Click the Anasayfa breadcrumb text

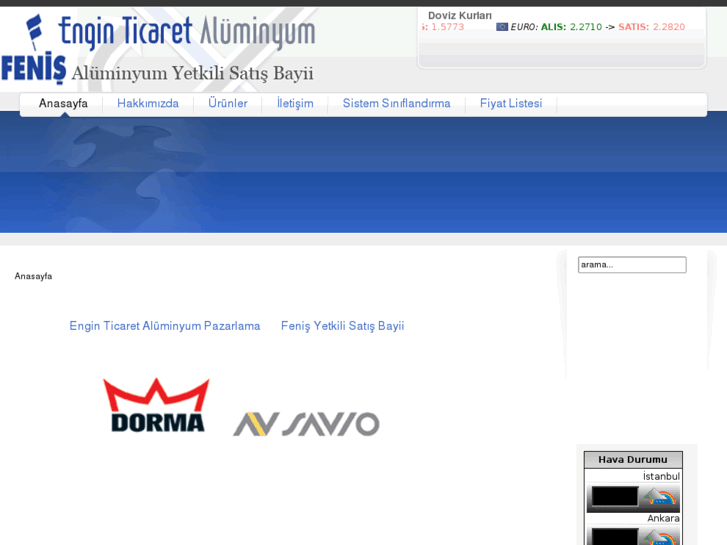pos(33,276)
